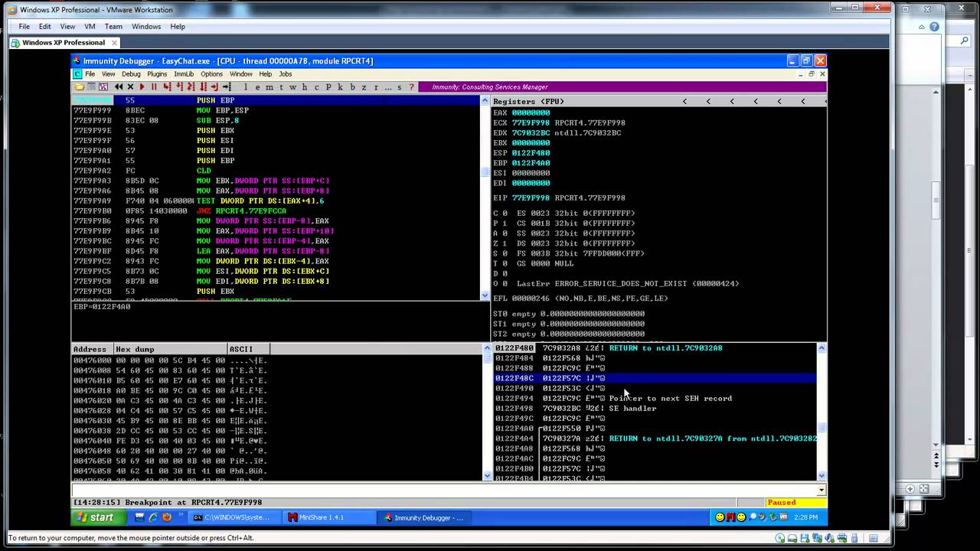
Task: Select the highlighted PUSH EBP instruction row
Action: click(276, 100)
